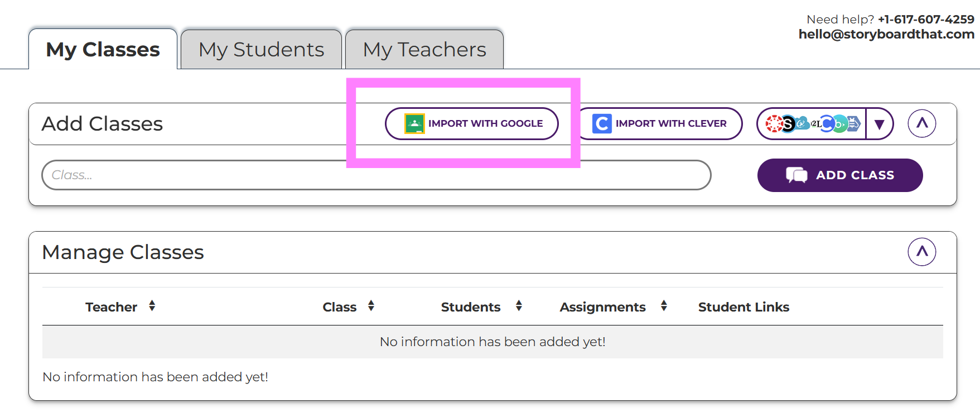Viewport: 980px width, 412px height.
Task: Click the Canvas logo icon
Action: (774, 123)
